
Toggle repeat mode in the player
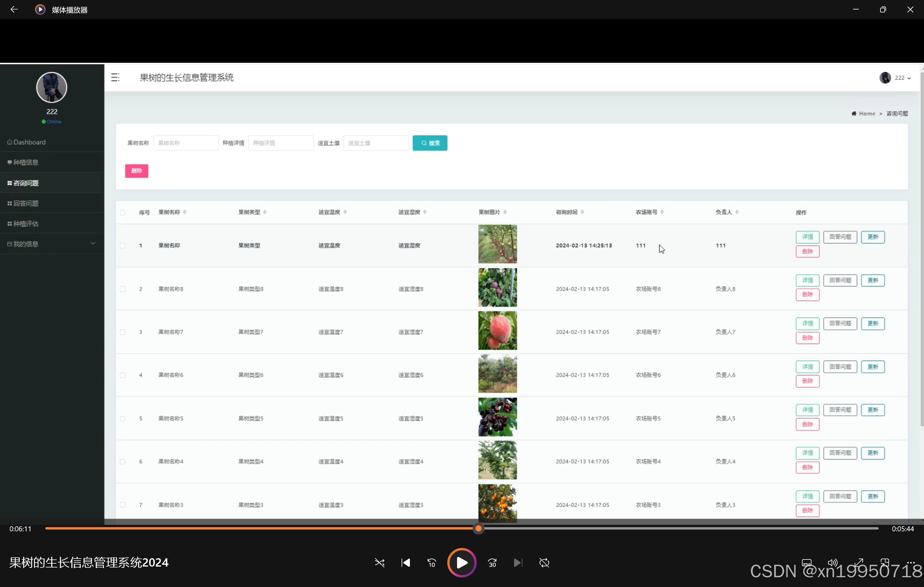point(544,563)
